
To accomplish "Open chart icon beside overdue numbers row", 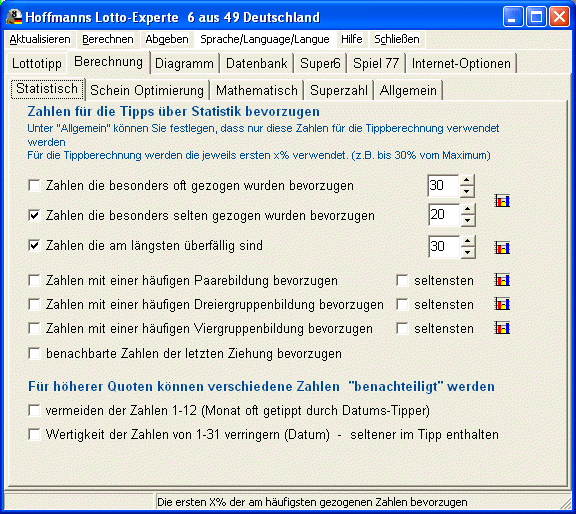I will [502, 248].
